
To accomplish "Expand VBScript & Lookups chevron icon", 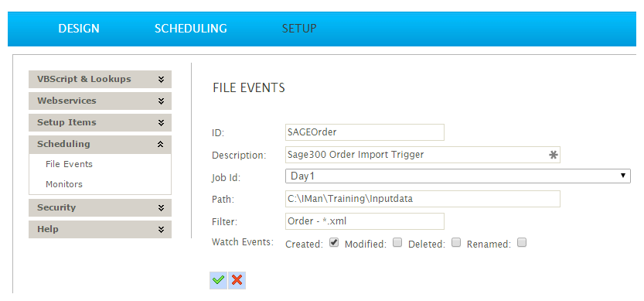I will pos(161,79).
